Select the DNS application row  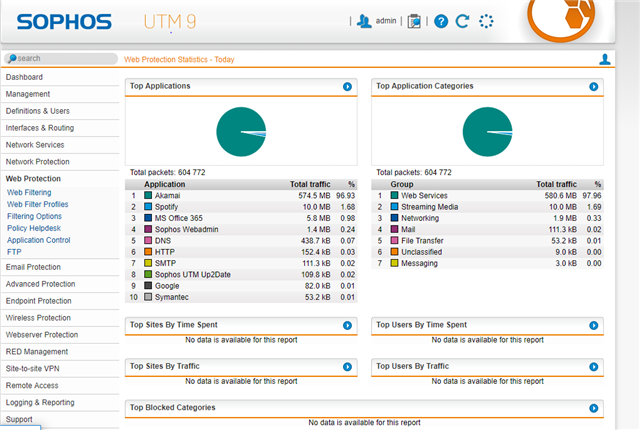[x=241, y=241]
